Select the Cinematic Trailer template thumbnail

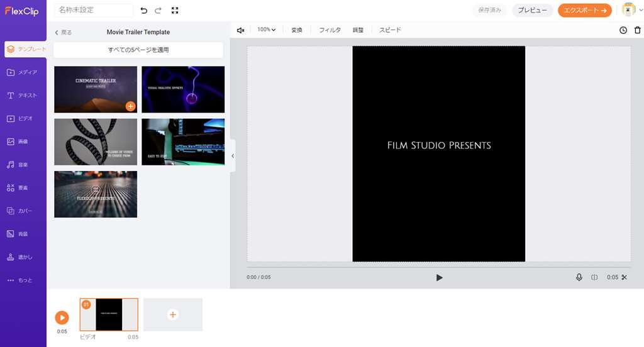[x=95, y=89]
